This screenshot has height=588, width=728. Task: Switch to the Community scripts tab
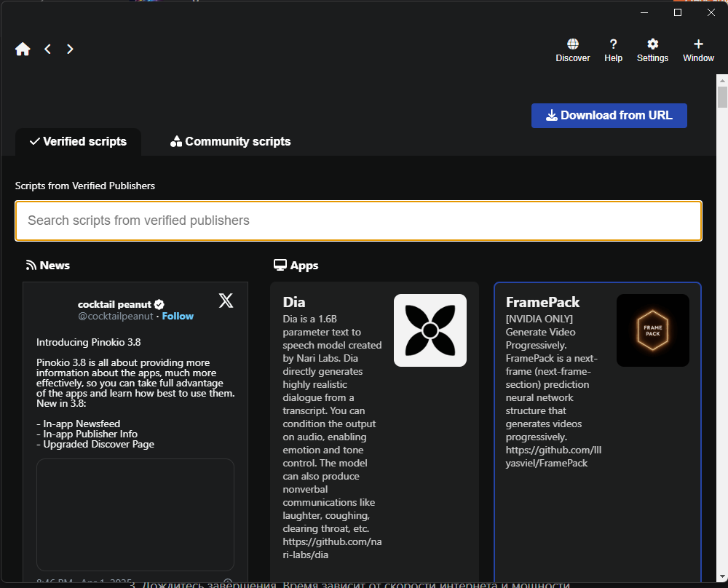[x=230, y=142]
